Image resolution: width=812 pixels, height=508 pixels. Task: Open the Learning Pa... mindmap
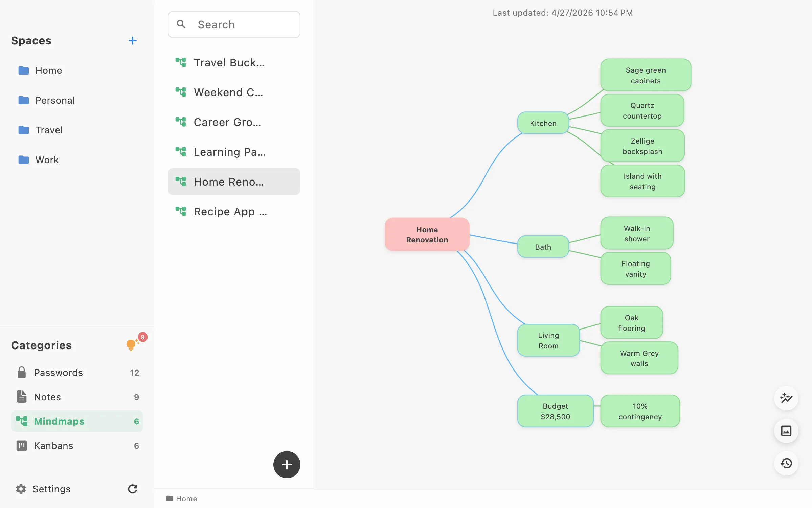coord(234,152)
